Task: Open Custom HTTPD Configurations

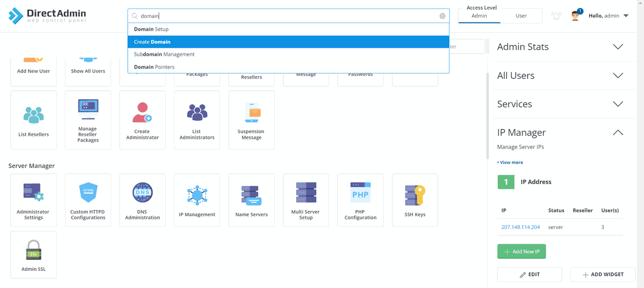Action: (88, 200)
